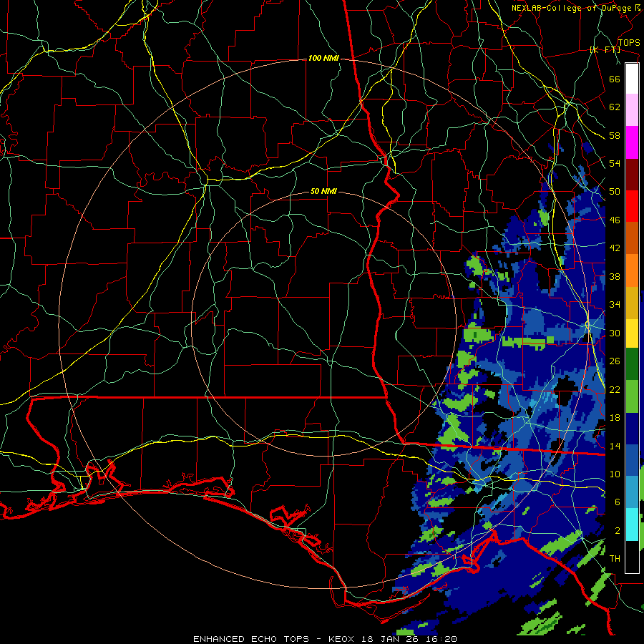Click the "42" legend value
The image size is (644, 644).
[615, 248]
